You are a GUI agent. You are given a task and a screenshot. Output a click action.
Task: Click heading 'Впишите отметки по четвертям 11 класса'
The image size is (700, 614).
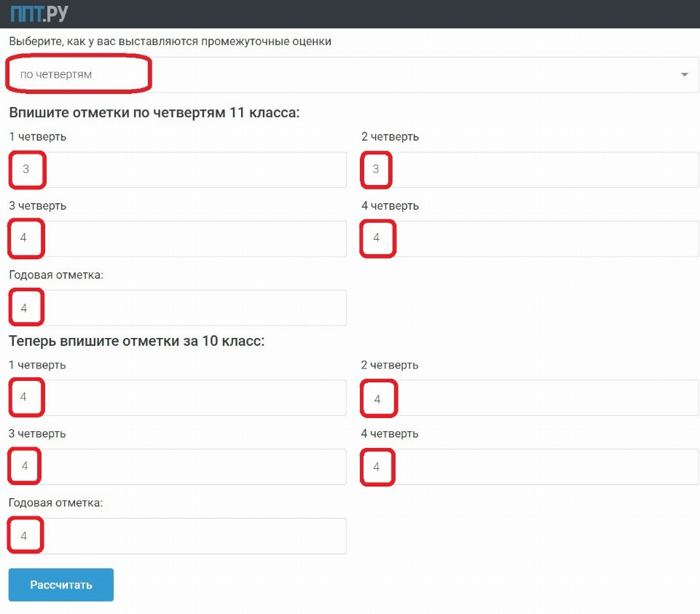(x=154, y=113)
